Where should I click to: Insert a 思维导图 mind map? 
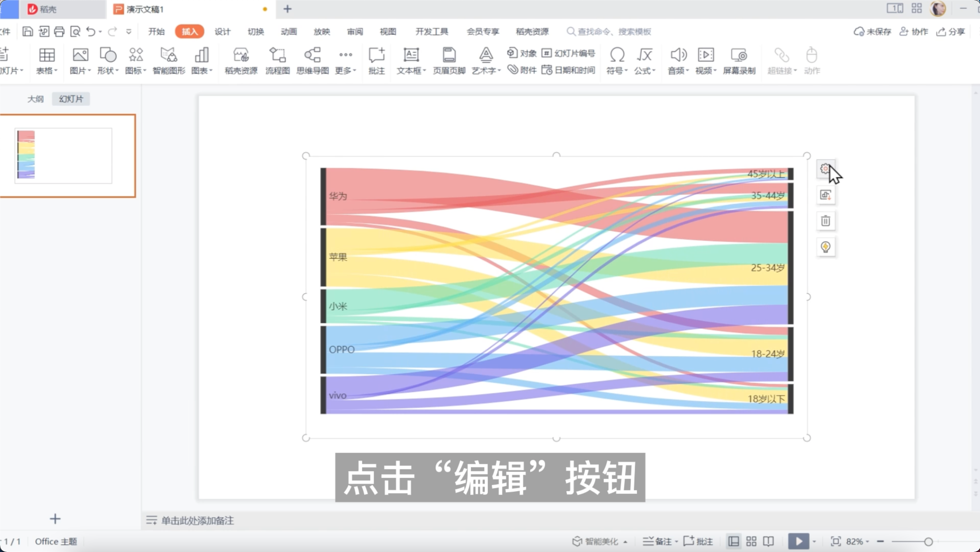click(x=312, y=61)
